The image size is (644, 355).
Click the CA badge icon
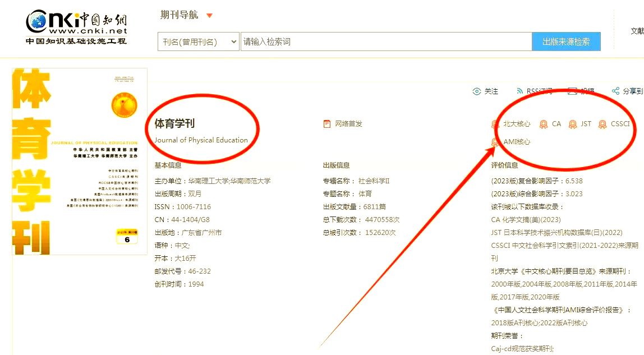[x=544, y=125]
